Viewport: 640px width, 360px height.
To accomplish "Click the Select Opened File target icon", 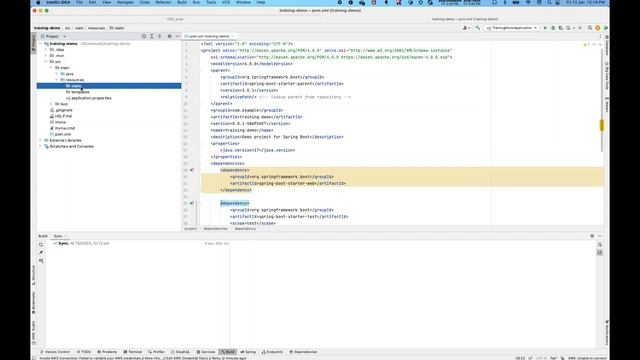I will point(144,36).
